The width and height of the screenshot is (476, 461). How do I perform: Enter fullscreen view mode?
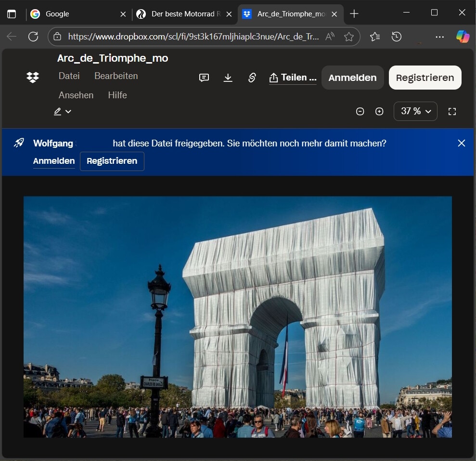[452, 111]
